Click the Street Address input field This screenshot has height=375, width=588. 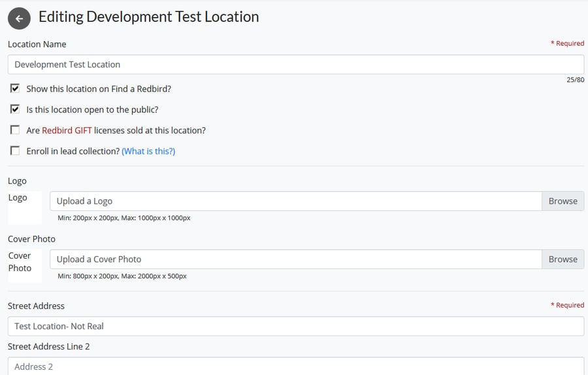pos(295,326)
